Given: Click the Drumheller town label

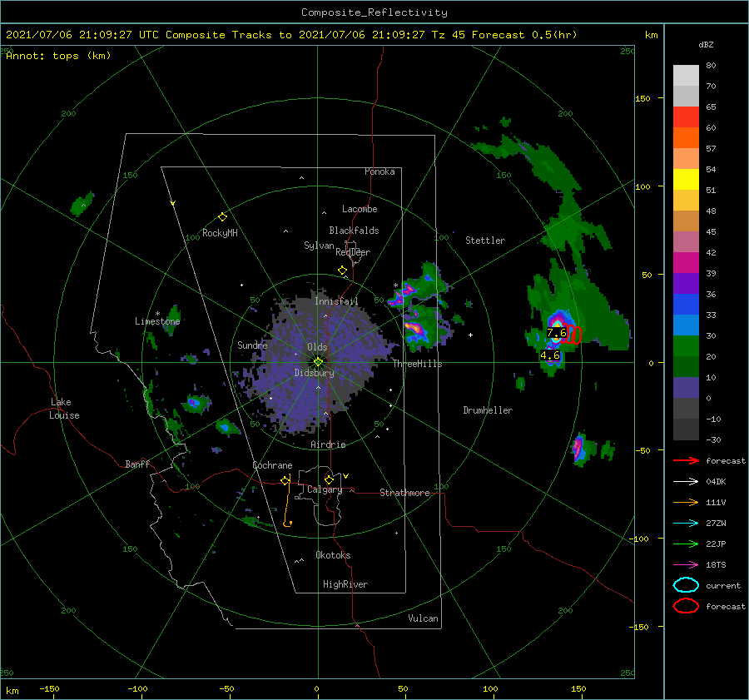Looking at the screenshot, I should pyautogui.click(x=488, y=410).
